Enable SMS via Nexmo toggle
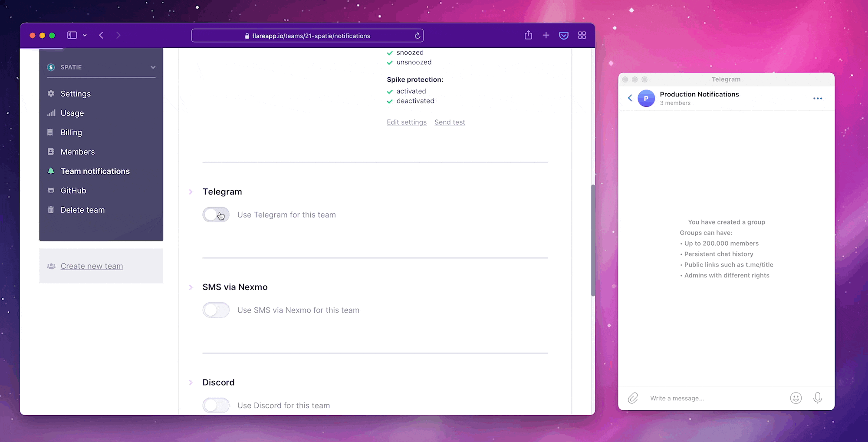 216,310
